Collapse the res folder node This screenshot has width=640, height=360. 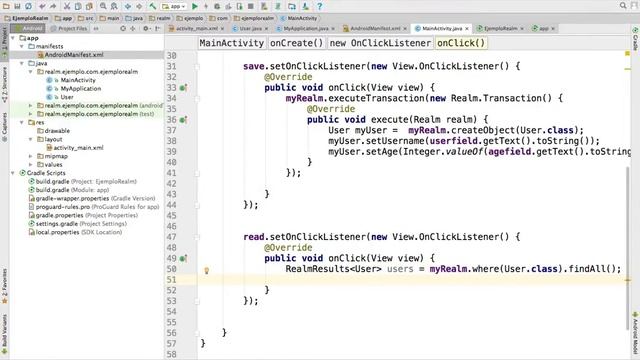(22, 122)
